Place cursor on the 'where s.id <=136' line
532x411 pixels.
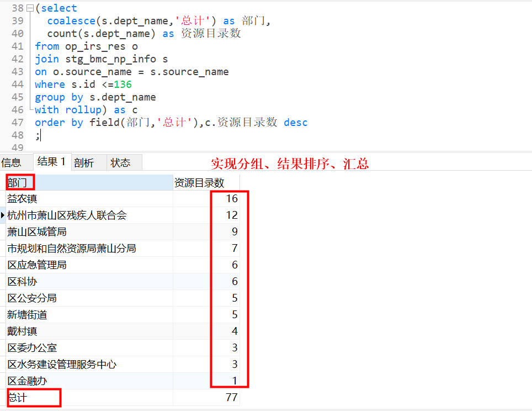coord(83,84)
